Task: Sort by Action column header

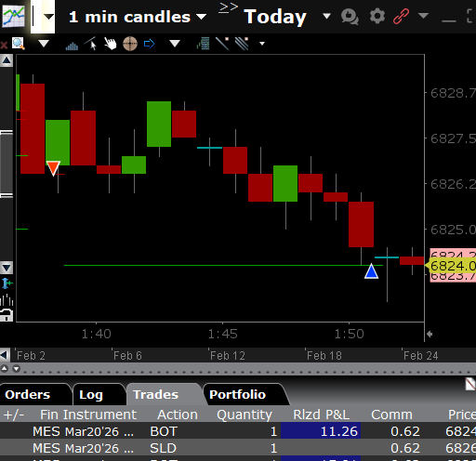Action: [x=178, y=415]
